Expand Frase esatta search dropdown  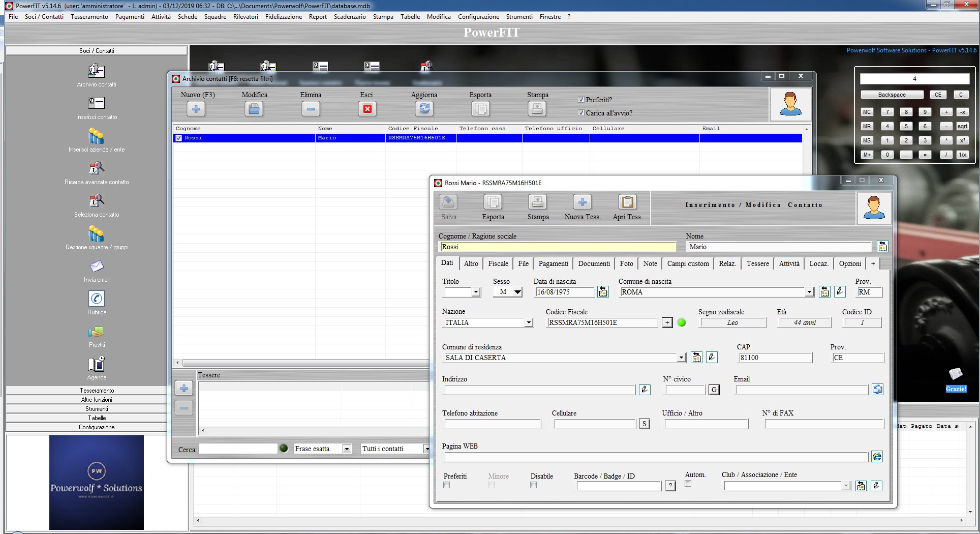[x=347, y=449]
